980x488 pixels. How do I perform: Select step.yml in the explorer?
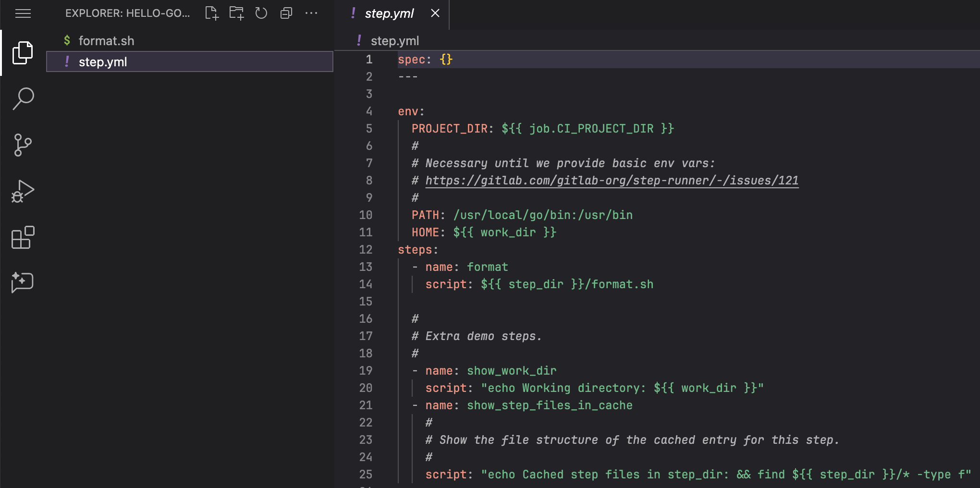[103, 61]
